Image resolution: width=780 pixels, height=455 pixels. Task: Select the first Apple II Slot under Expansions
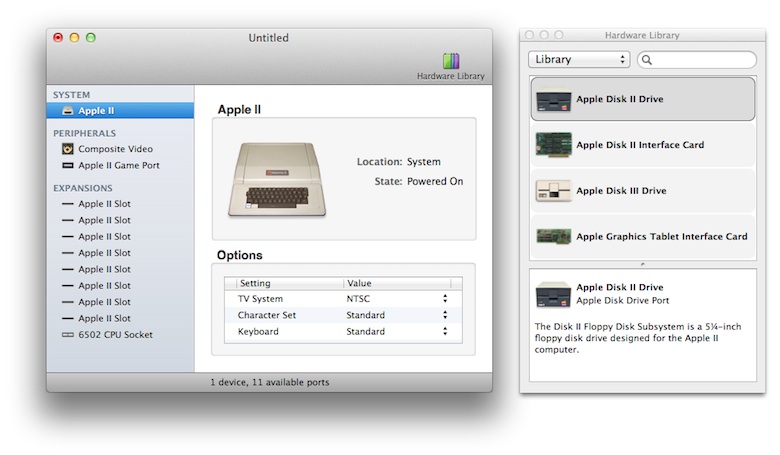(x=120, y=204)
